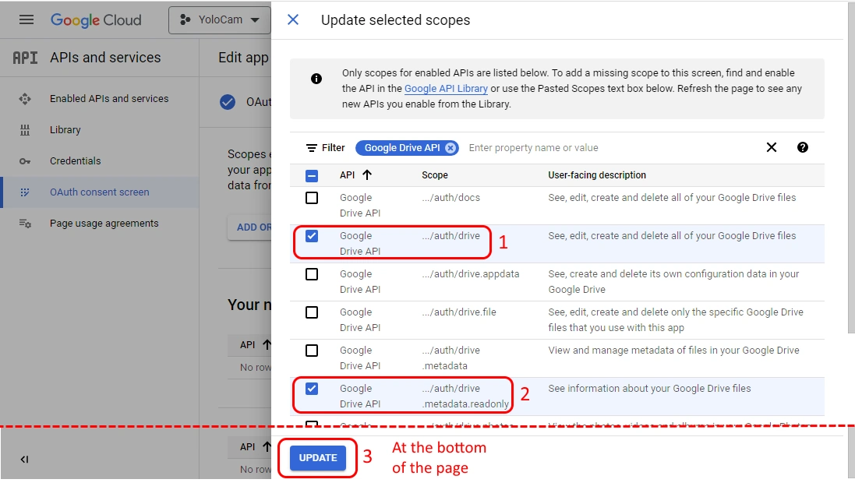Open the hamburger navigation menu
The height and width of the screenshot is (504, 855).
[26, 19]
